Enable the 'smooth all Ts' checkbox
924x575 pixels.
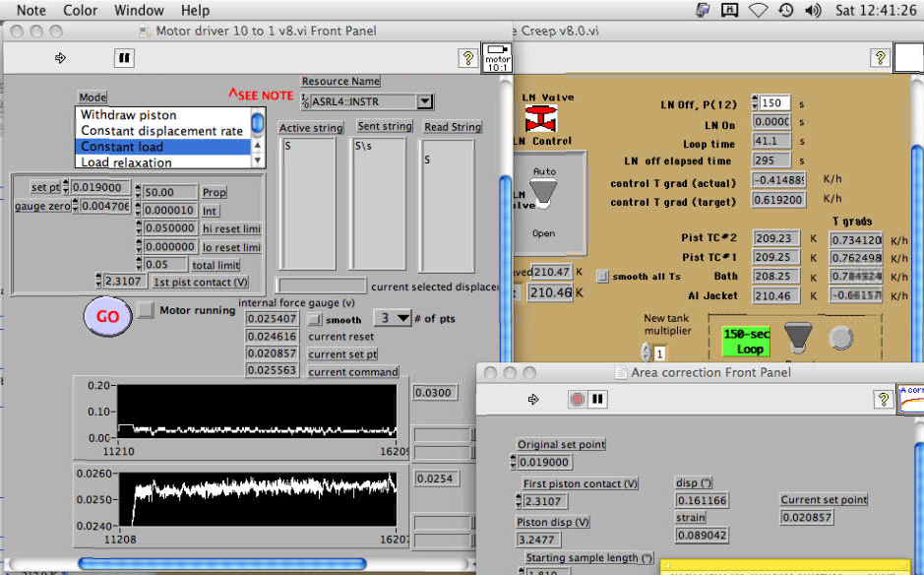point(603,276)
